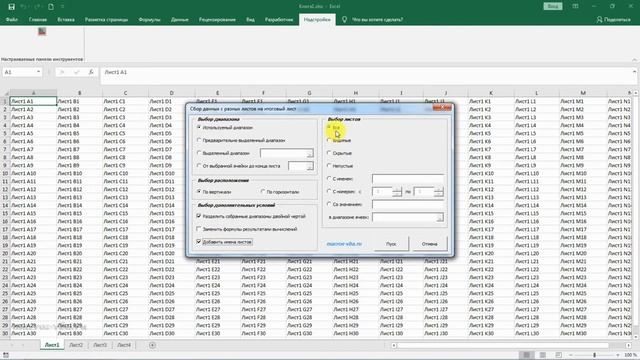Click the macro record icon in status bar
This screenshot has width=640, height=360.
pos(6,355)
